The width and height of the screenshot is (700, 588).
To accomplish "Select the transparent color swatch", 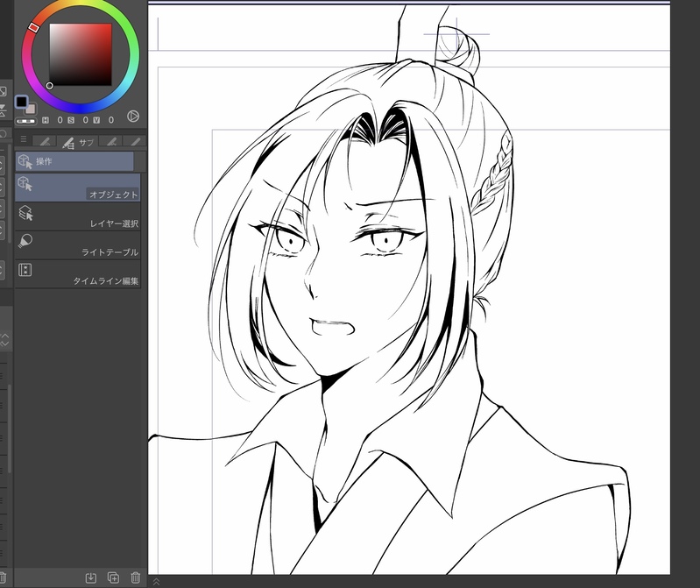I will (26, 121).
